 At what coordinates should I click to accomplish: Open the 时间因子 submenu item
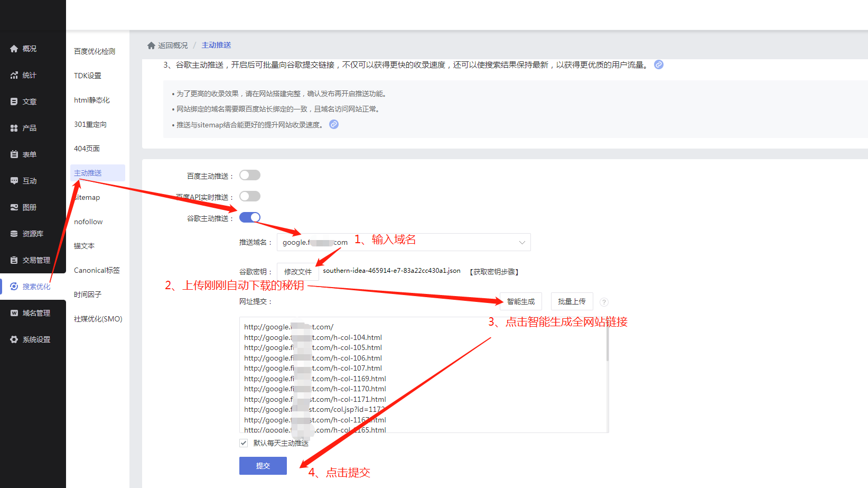tap(88, 294)
